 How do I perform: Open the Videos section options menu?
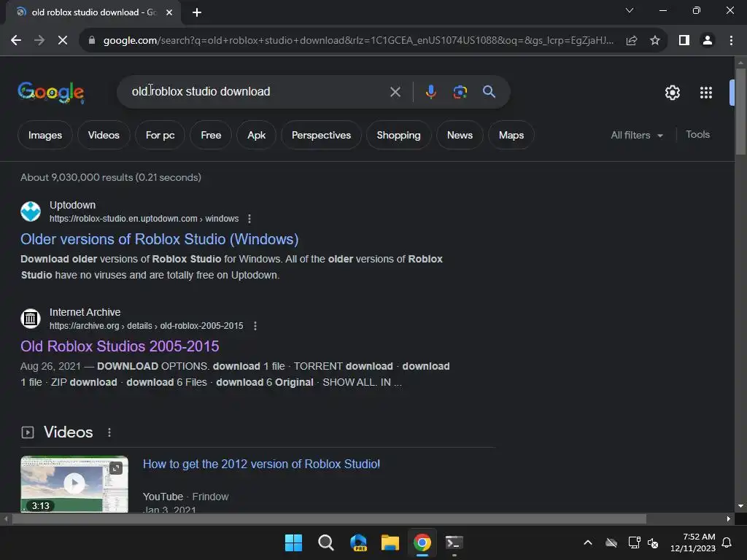tap(109, 432)
